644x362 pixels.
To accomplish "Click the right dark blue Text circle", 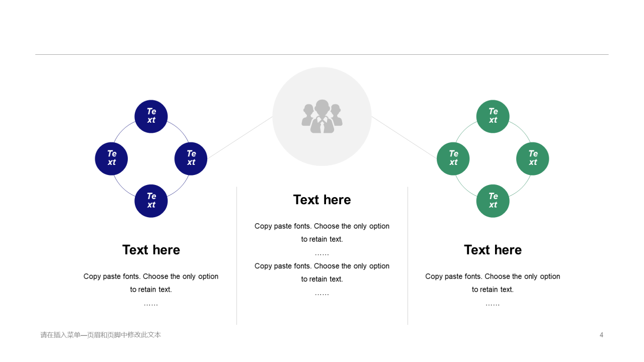I will coord(191,159).
